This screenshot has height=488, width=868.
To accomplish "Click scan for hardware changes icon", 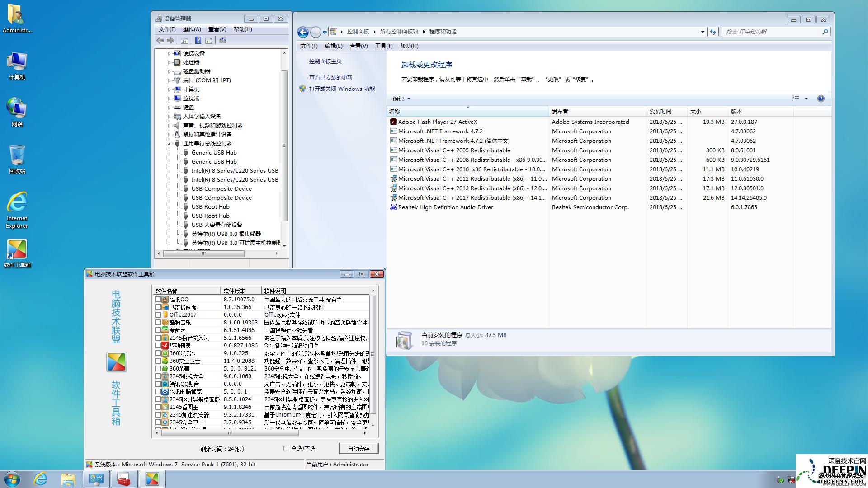I will tap(222, 41).
